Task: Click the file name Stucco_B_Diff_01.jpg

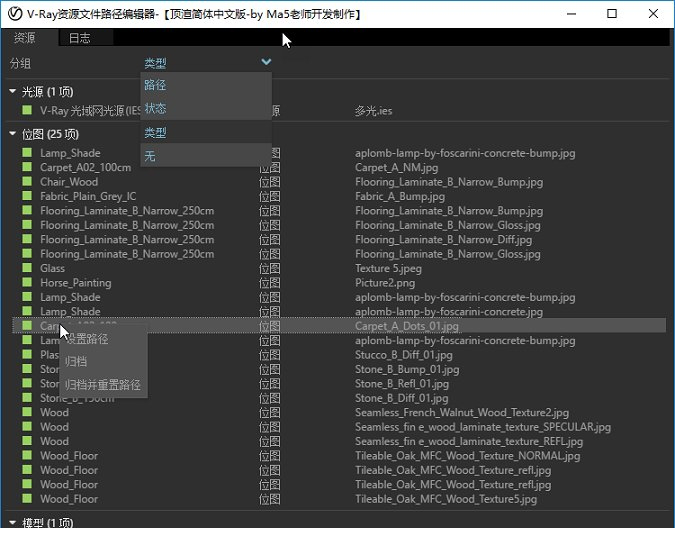Action: coord(404,355)
